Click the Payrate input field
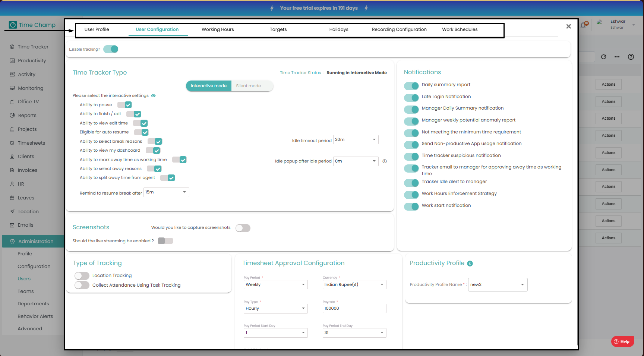Viewport: 644px width, 356px height. (x=354, y=308)
